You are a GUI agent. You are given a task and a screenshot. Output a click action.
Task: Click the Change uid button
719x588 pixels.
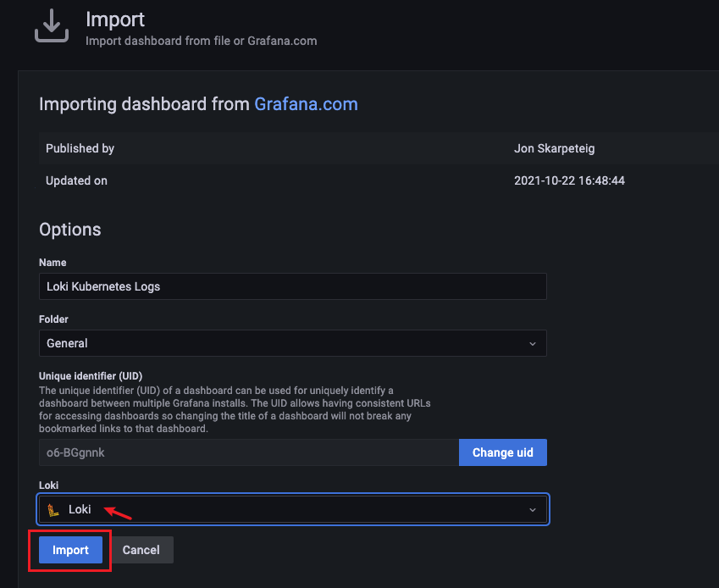coord(502,452)
